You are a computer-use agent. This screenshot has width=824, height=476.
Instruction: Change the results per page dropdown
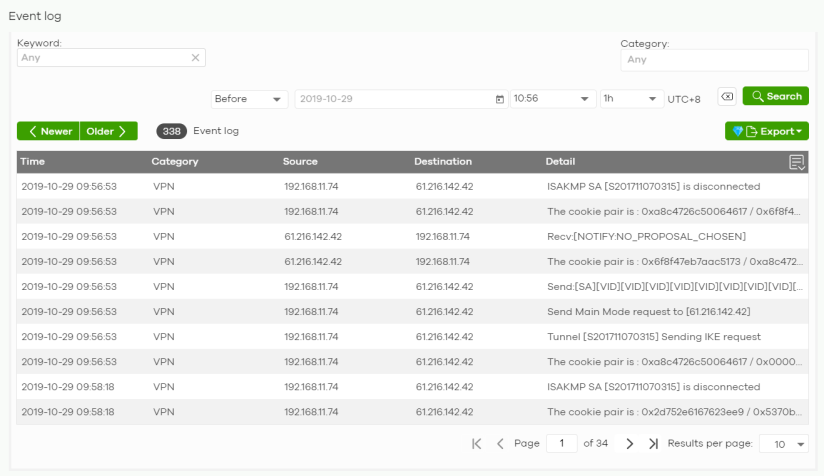(783, 444)
